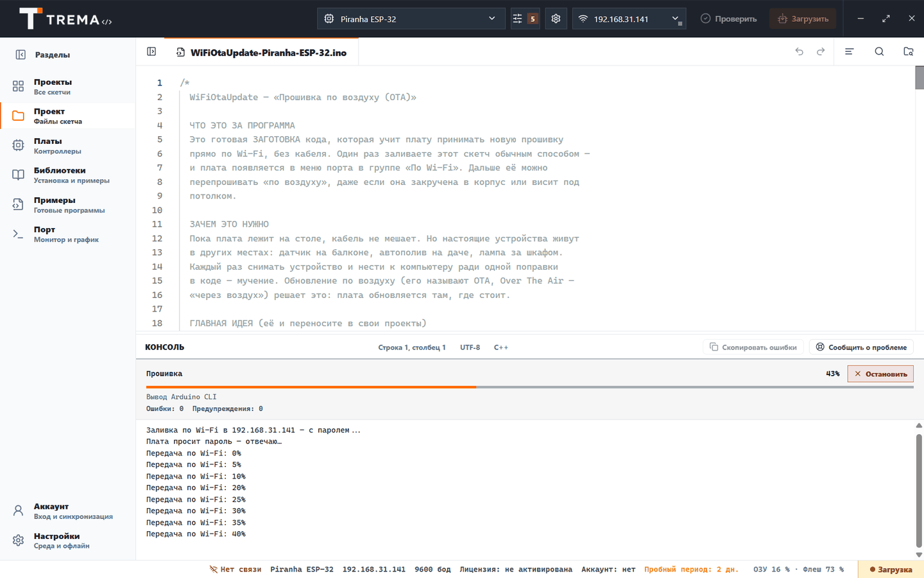Click the Строка 1, столбец 1 indicator

coord(412,347)
